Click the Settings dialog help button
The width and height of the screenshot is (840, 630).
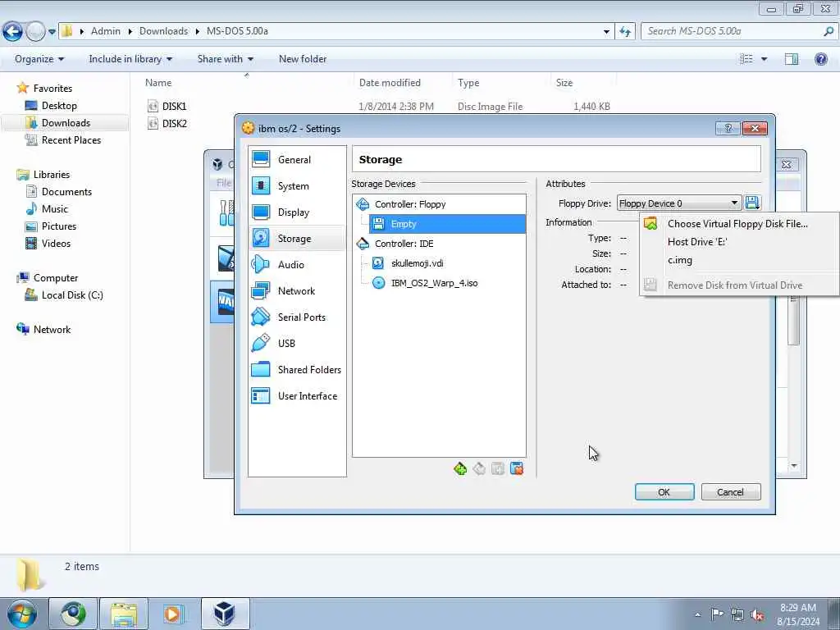pos(728,128)
